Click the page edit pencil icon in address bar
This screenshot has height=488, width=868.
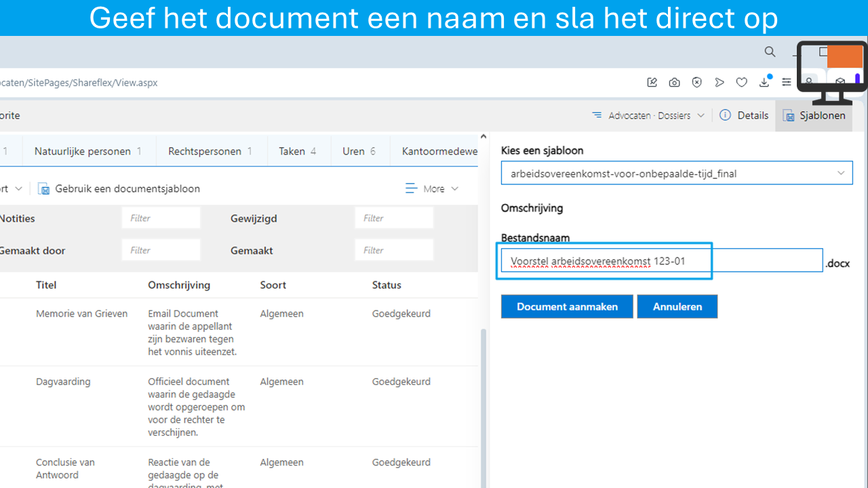point(652,82)
